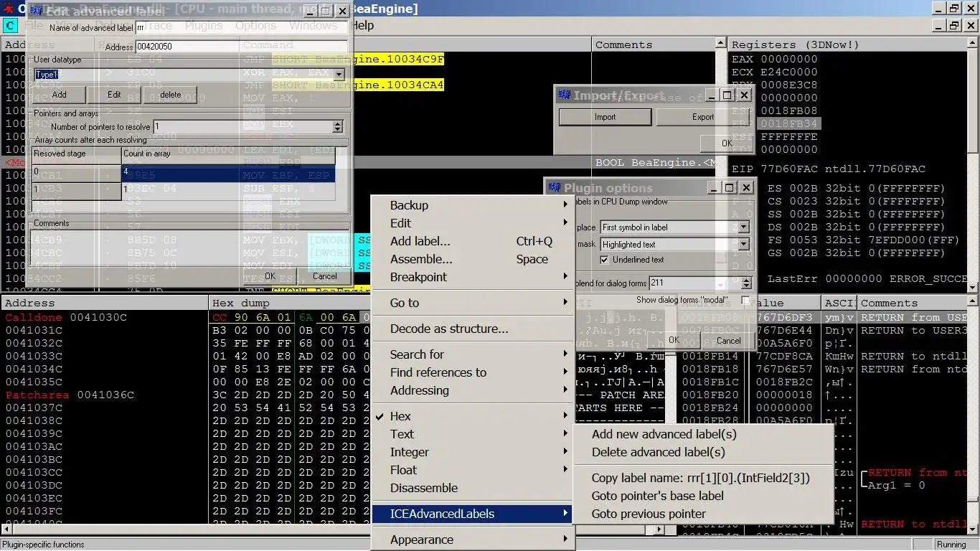Choose the Integer dump format entry

[x=473, y=452]
